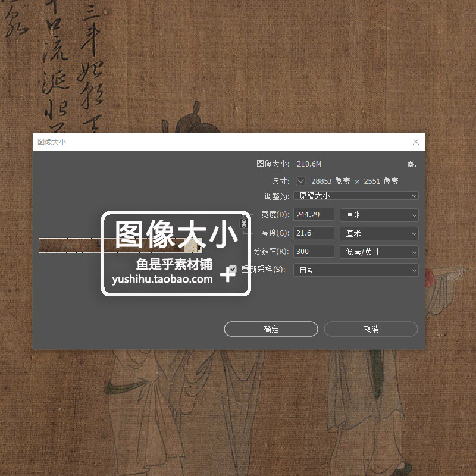
Task: Close the 图像大小 dialog
Action: pyautogui.click(x=415, y=142)
